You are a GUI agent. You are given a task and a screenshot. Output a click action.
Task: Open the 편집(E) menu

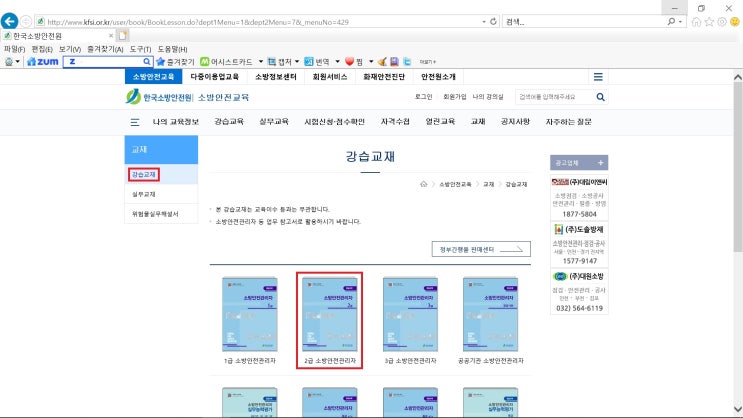point(42,49)
